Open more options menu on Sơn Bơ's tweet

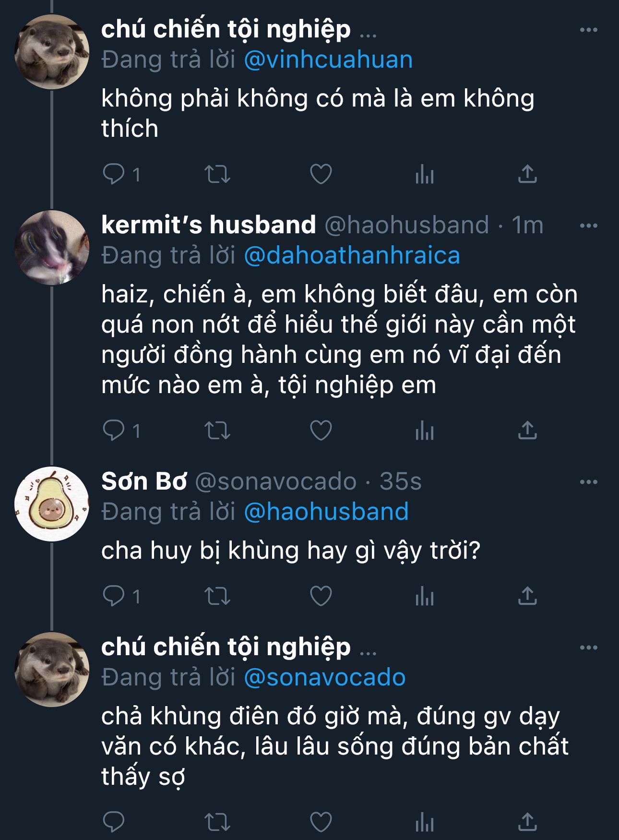(x=588, y=482)
